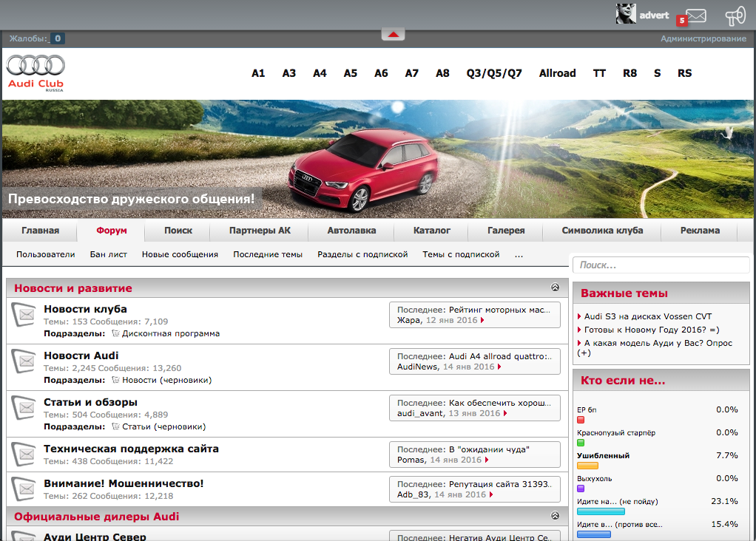Click the megaphone announcements icon
Screen dimensions: 756x541
(x=735, y=16)
